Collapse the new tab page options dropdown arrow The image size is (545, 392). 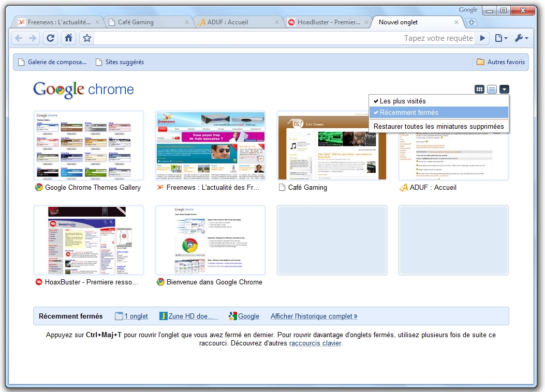tap(504, 89)
